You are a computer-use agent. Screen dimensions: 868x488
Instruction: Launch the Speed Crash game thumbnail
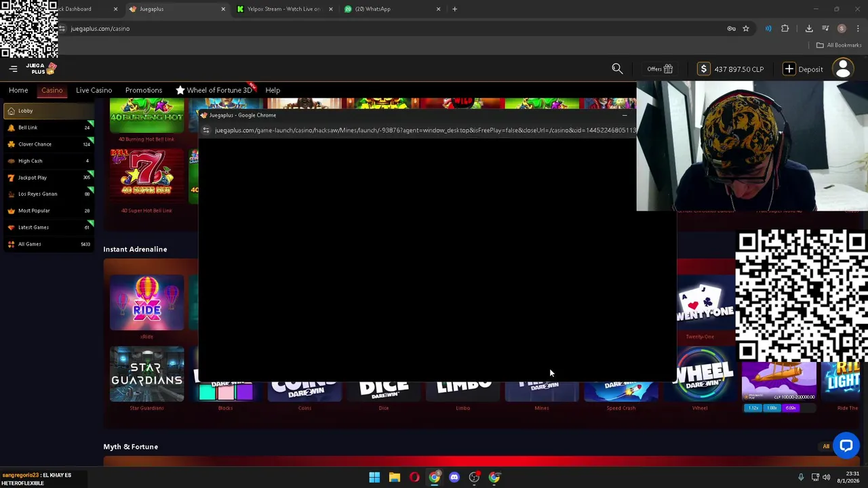coord(621,391)
